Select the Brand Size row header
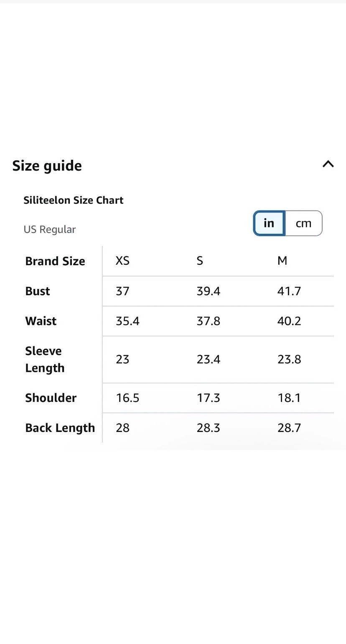This screenshot has height=644, width=346. coord(55,261)
